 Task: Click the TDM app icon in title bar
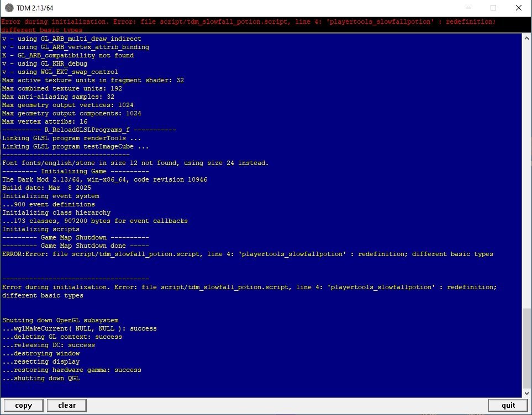9,8
